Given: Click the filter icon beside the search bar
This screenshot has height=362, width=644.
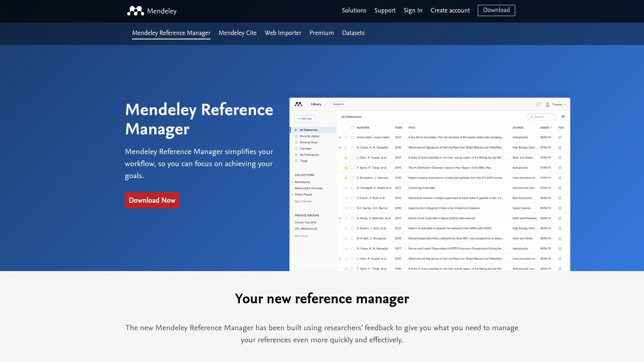Looking at the screenshot, I should 563,117.
